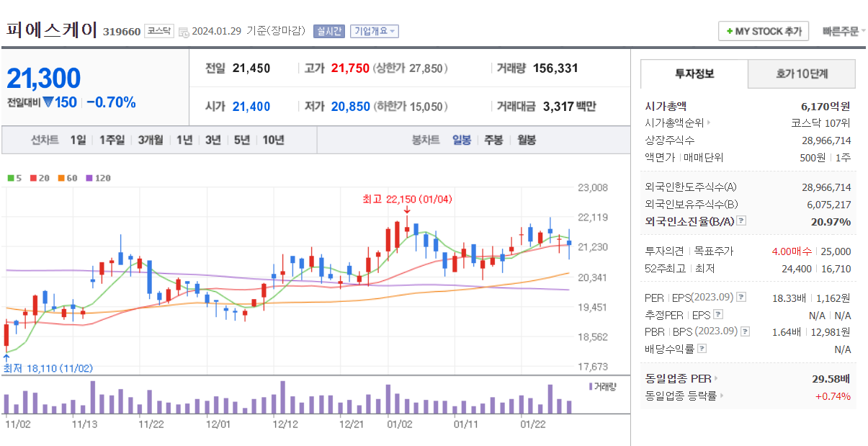Click the help icon next to PBR BPS(2023.09)
Image resolution: width=868 pixels, height=446 pixels.
745,332
